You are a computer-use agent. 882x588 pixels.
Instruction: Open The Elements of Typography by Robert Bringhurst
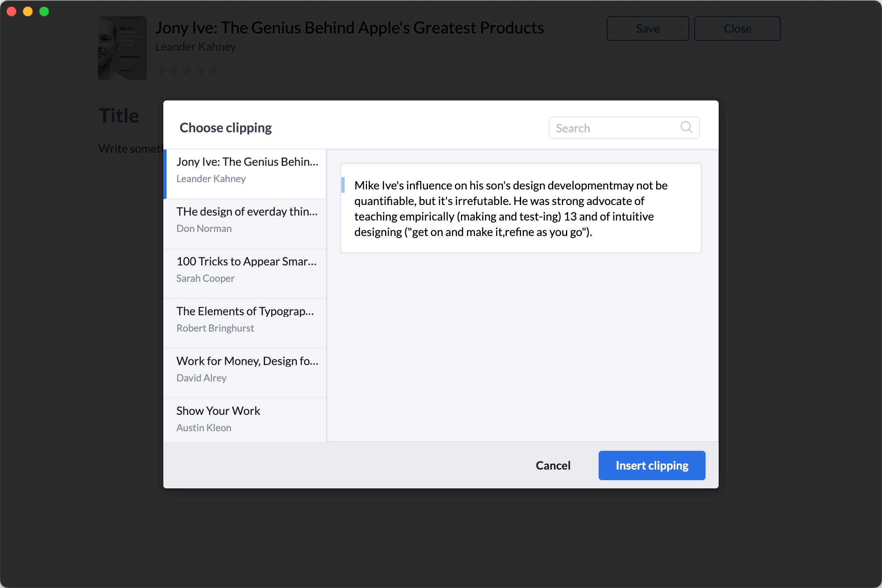(x=245, y=323)
